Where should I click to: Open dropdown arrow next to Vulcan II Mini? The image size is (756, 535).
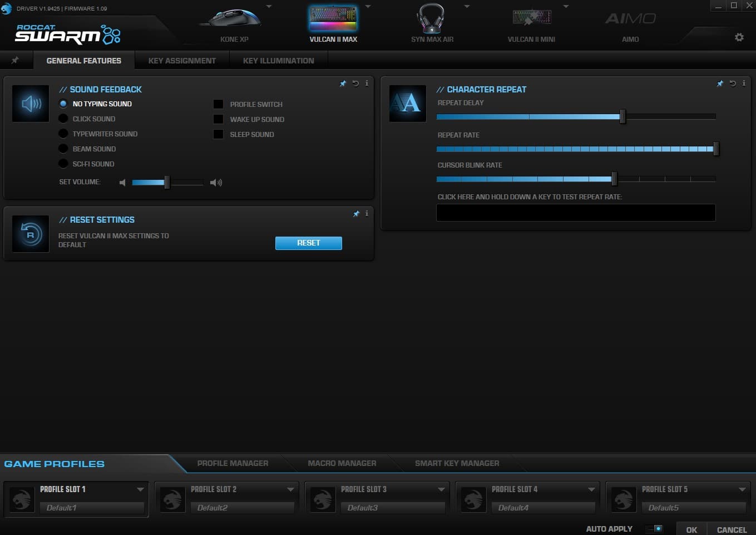(x=566, y=7)
